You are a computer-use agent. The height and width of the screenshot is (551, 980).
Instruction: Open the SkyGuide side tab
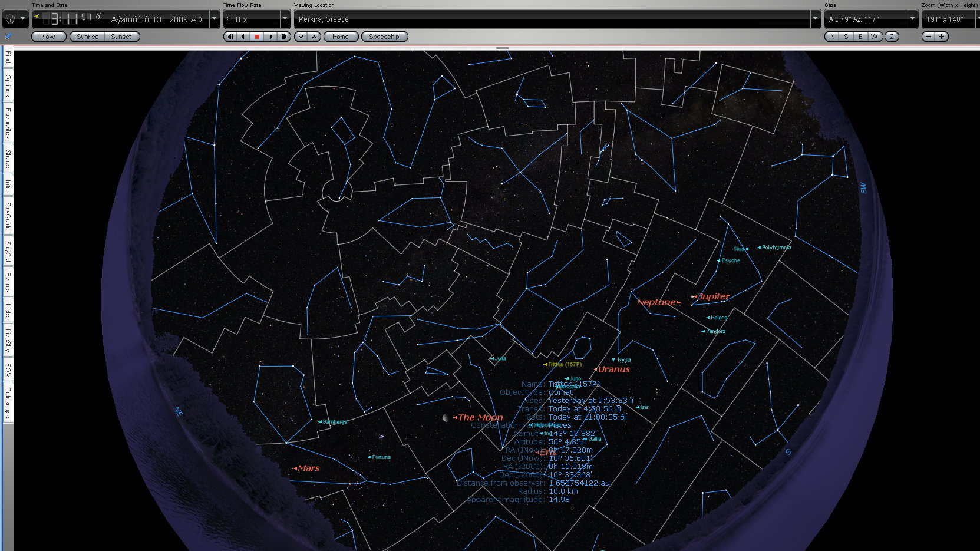click(8, 216)
